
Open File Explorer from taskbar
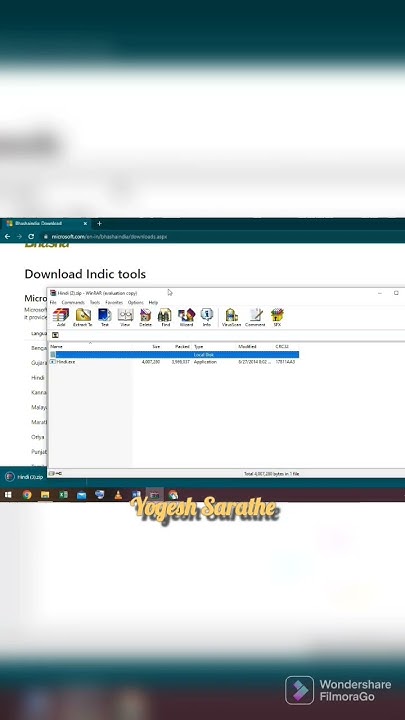(45, 495)
